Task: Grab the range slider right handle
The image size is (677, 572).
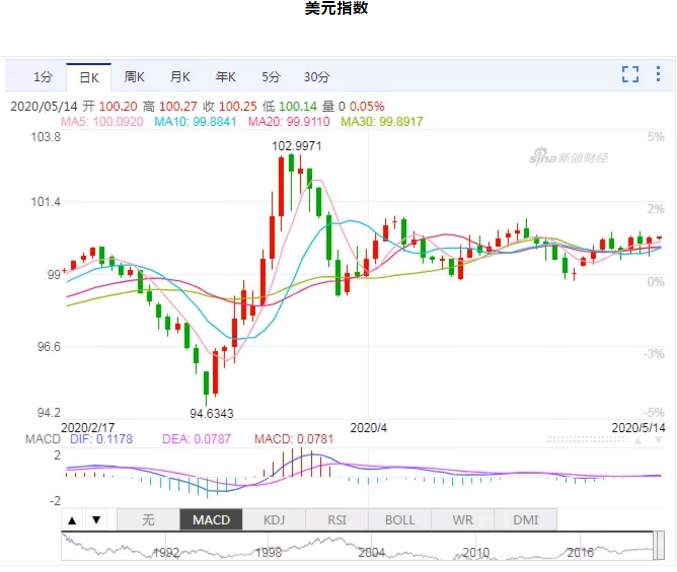Action: 659,546
